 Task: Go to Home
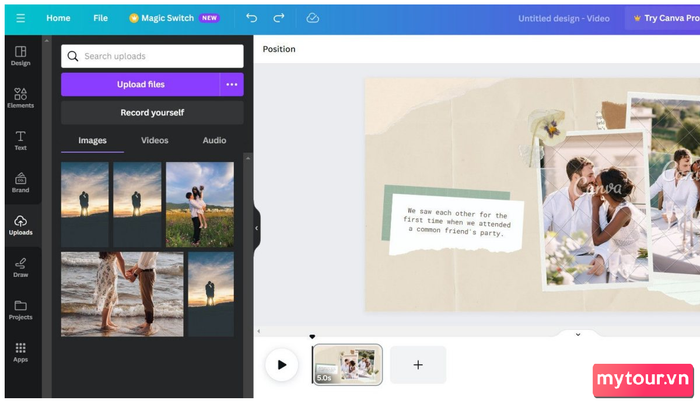click(x=58, y=18)
